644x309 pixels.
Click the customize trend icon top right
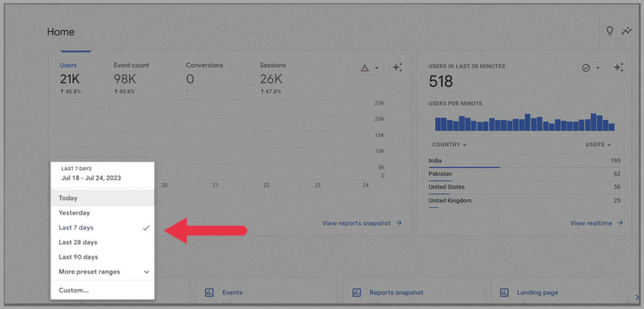[626, 31]
